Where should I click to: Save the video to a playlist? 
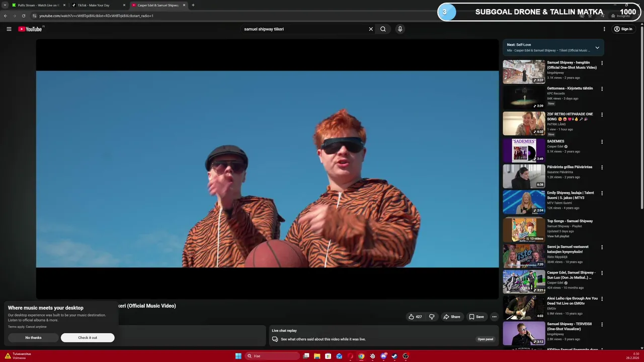click(x=476, y=317)
